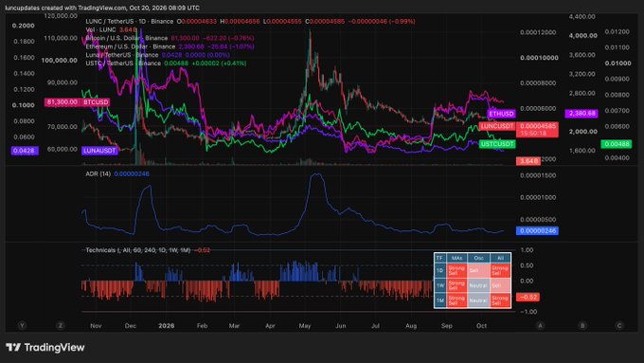
Task: Click the Jul label on the time axis
Action: [x=375, y=326]
